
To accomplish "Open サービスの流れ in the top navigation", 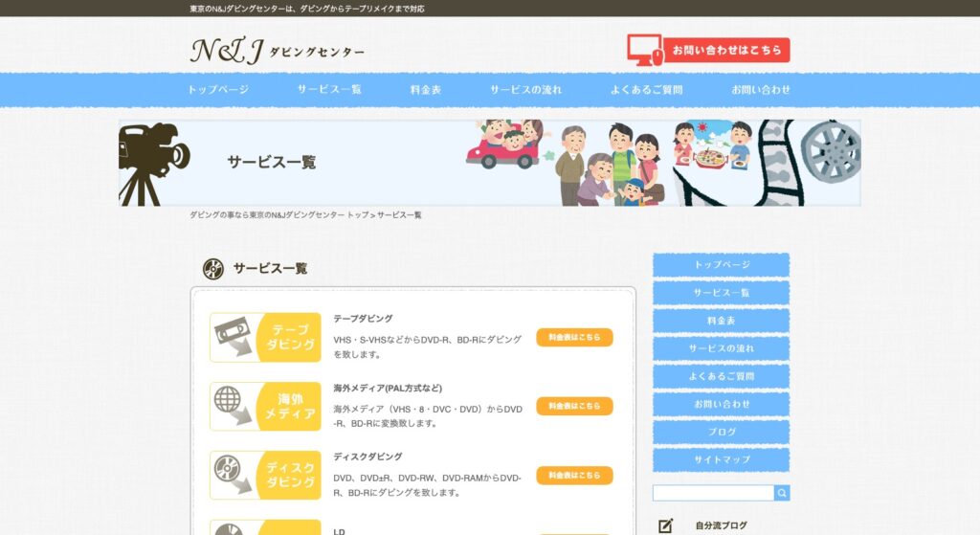I will tap(525, 90).
